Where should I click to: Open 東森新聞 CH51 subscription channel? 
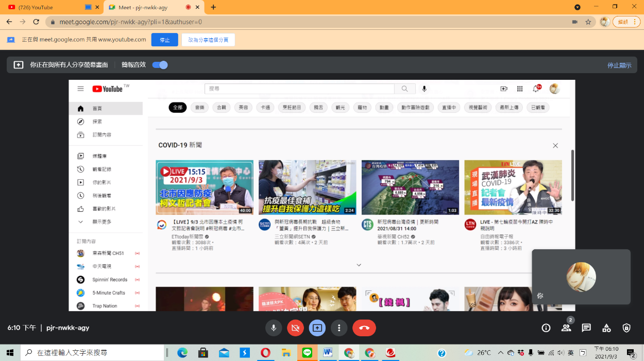(x=106, y=253)
